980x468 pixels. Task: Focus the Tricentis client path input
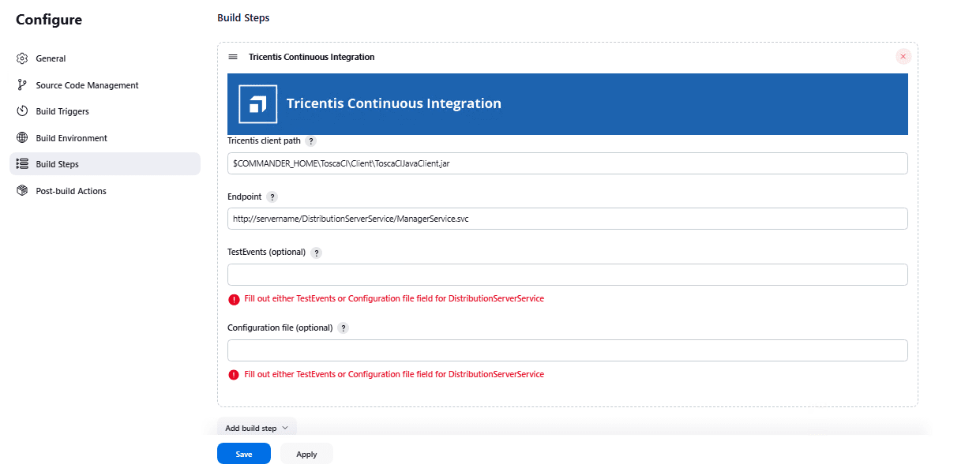click(567, 163)
